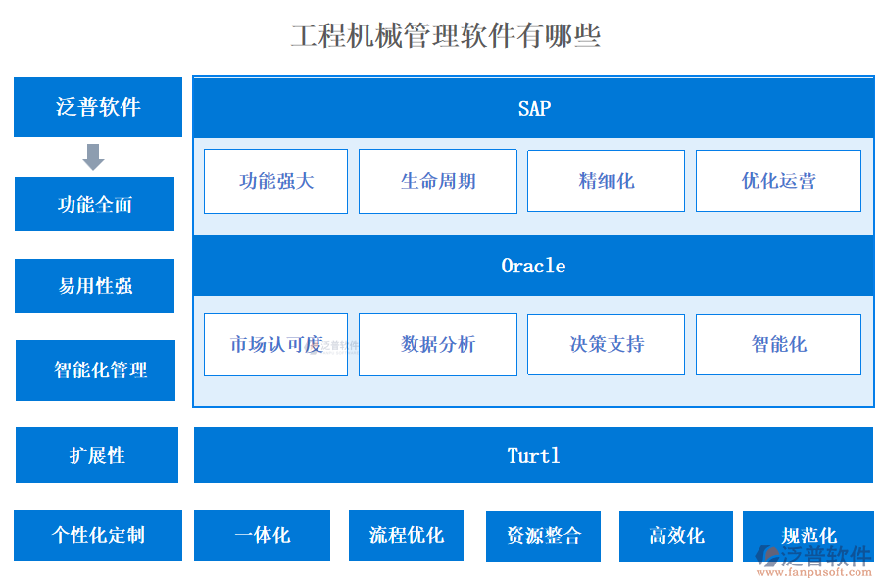This screenshot has width=882, height=588.
Task: Open the 智能化管理 box
Action: tap(96, 370)
